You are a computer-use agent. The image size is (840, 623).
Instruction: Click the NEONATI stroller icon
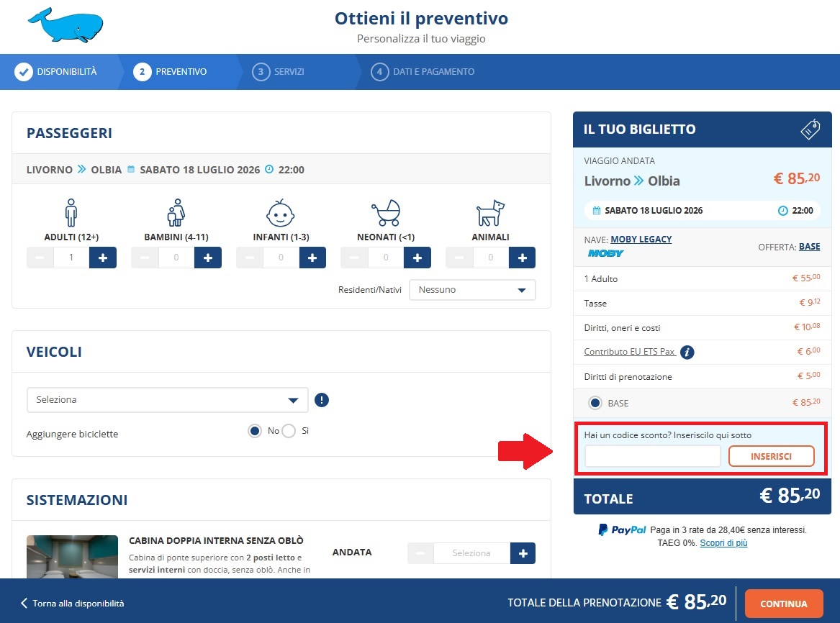click(386, 213)
